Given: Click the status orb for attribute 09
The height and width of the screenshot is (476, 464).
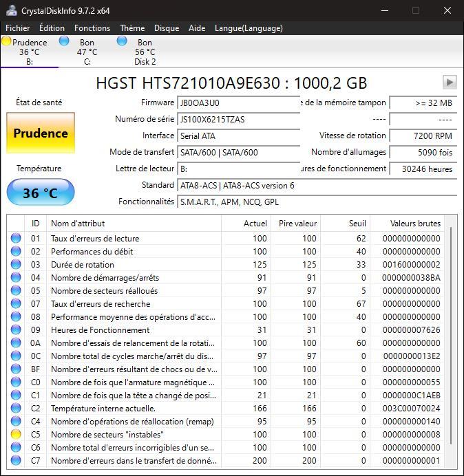Looking at the screenshot, I should coord(16,329).
